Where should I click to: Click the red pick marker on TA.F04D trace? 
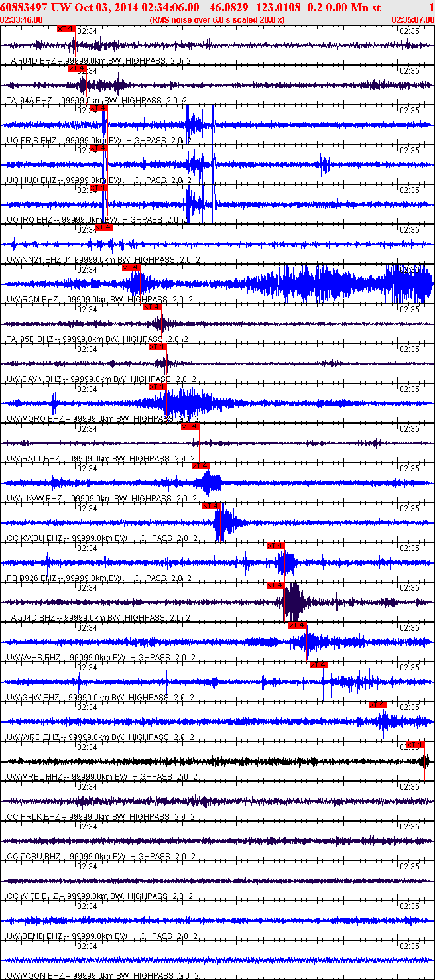66,29
